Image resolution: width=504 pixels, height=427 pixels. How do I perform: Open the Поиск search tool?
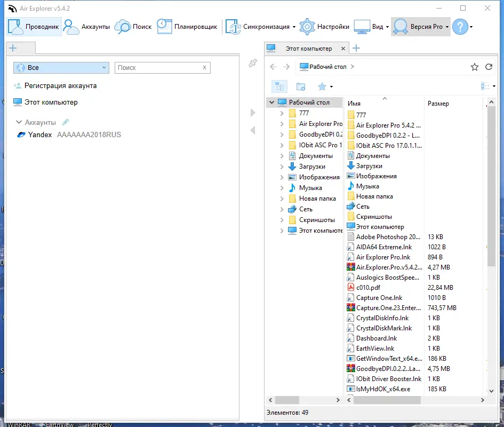133,27
